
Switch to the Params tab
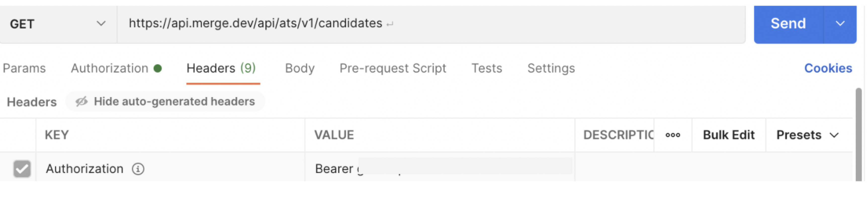click(x=25, y=68)
